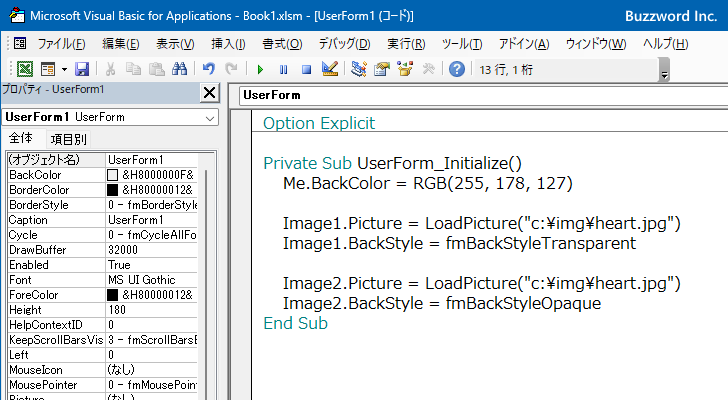Click the code window control-menu icon left of the File menu
The width and height of the screenshot is (728, 400).
point(20,43)
